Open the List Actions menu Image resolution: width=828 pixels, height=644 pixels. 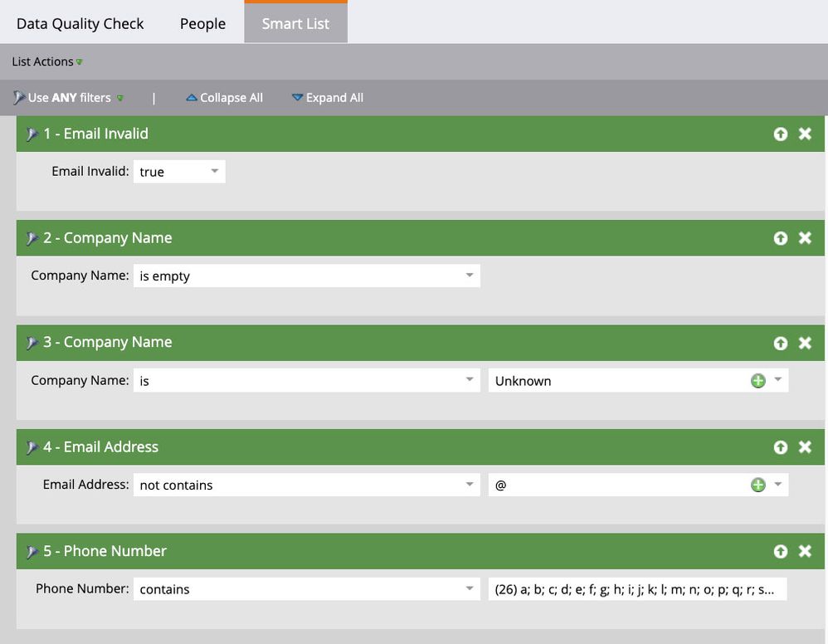coord(47,62)
